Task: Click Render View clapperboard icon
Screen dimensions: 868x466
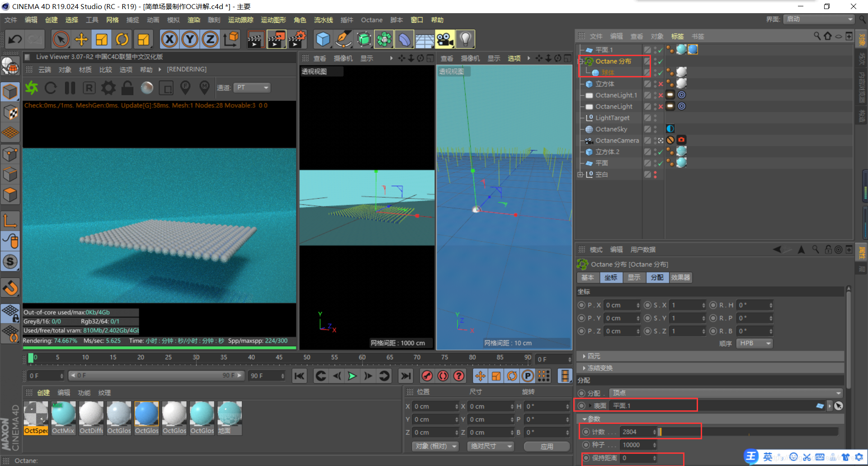Action: [255, 39]
